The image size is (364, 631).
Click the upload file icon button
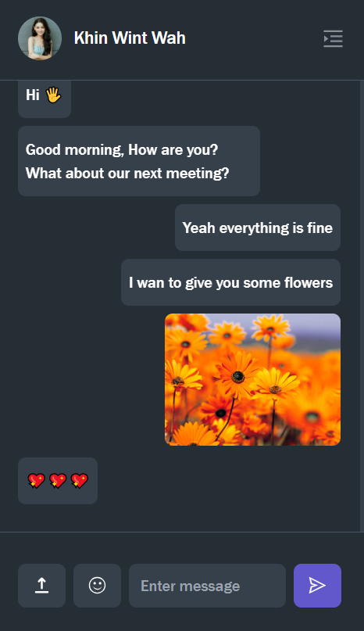coord(42,586)
